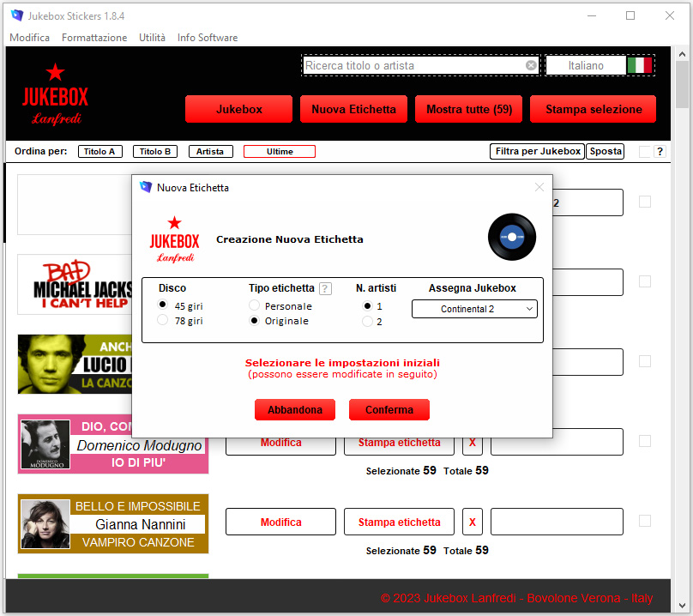
Task: Click the Jukebox Lanfredi logo in the main header
Action: pyautogui.click(x=56, y=94)
